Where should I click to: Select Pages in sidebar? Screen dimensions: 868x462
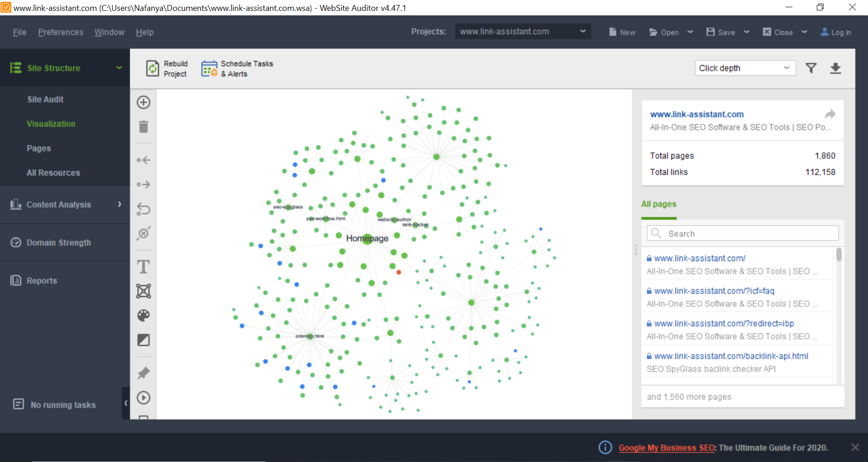tap(39, 148)
